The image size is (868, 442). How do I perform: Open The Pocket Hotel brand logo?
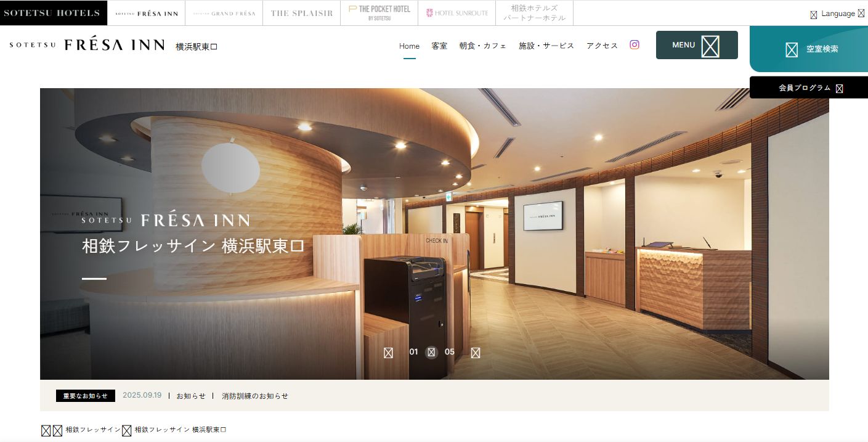pos(379,13)
